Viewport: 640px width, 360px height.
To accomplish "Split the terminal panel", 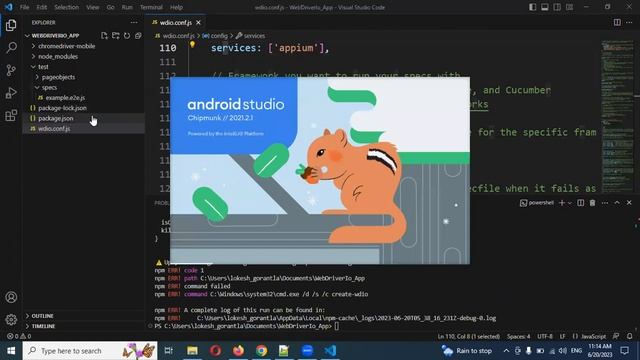I will [580, 203].
